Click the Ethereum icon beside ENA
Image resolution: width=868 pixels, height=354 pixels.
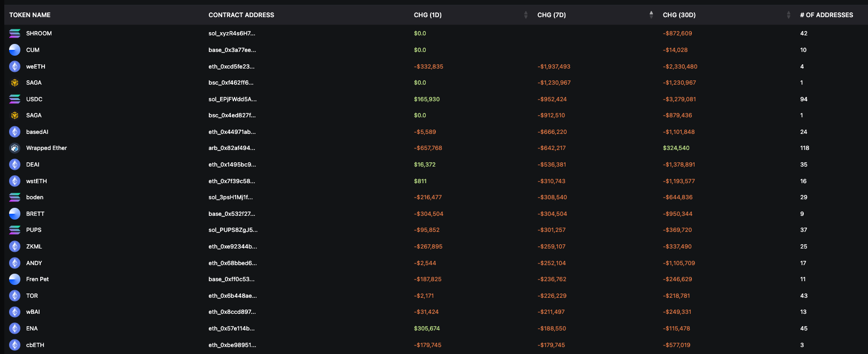(15, 328)
